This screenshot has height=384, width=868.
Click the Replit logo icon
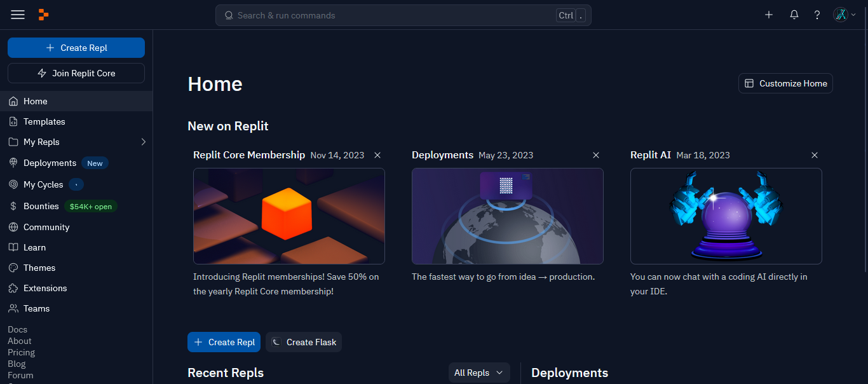[x=43, y=15]
